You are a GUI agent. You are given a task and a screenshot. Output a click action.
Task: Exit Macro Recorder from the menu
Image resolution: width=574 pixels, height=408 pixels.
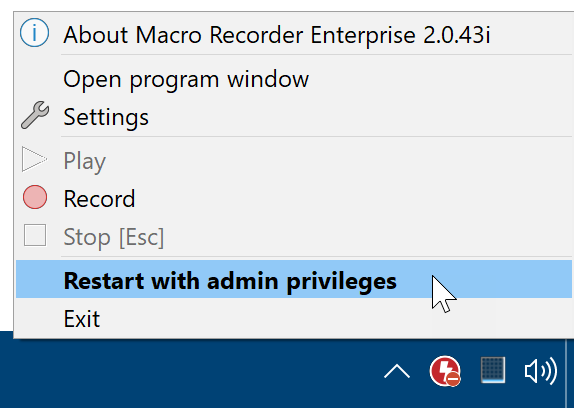point(82,319)
